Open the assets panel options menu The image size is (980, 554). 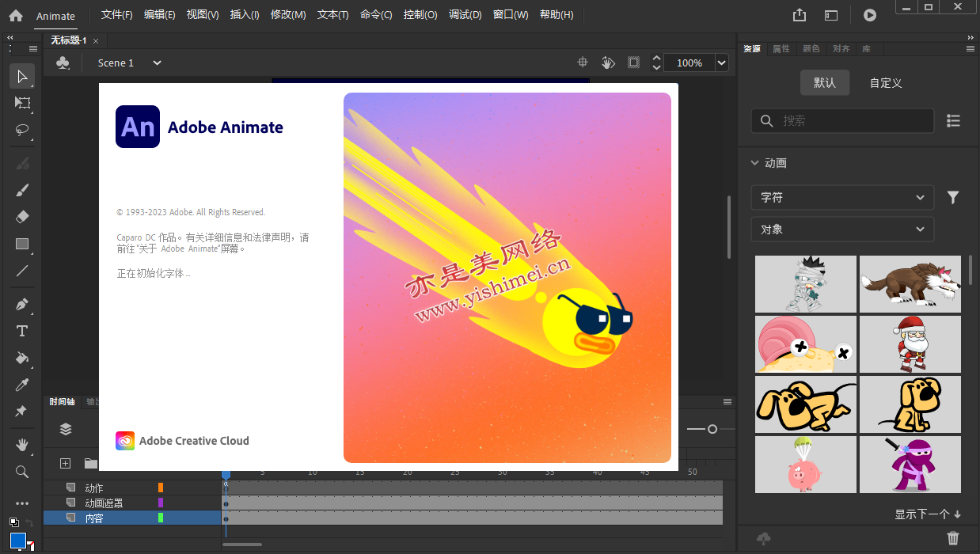[x=970, y=49]
